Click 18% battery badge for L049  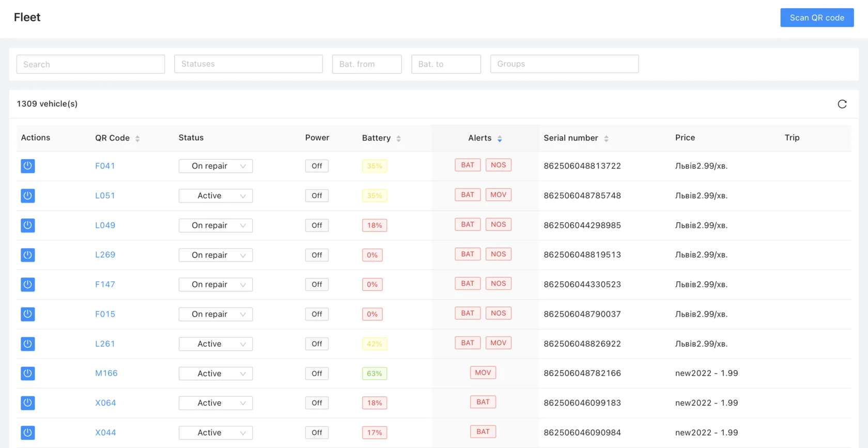click(375, 225)
